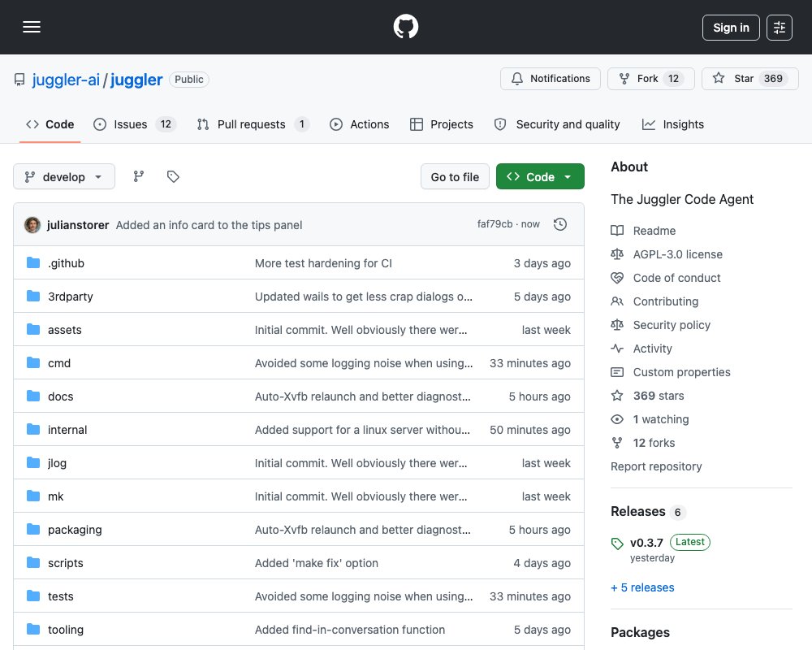Click the Notifications button
This screenshot has height=650, width=812.
point(550,79)
